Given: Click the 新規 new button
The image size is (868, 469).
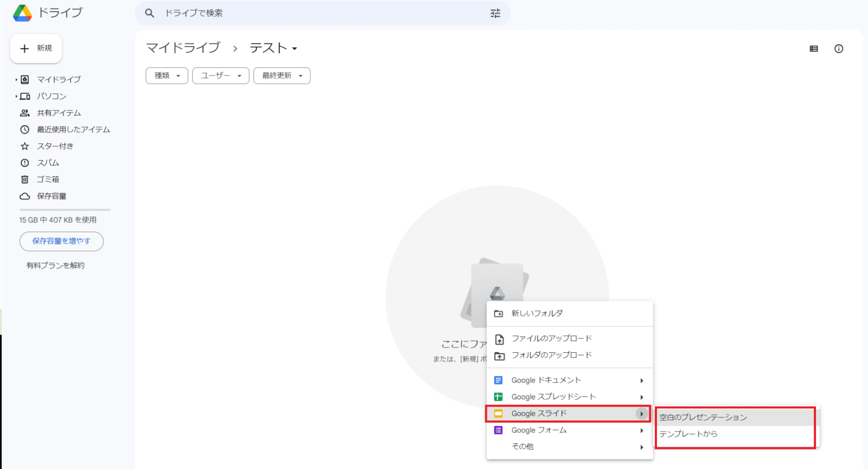Looking at the screenshot, I should [36, 48].
